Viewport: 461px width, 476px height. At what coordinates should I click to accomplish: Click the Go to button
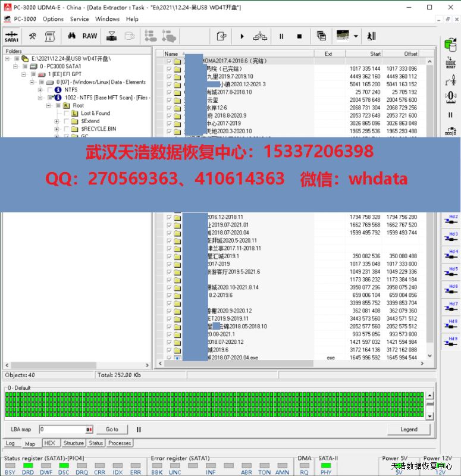[112, 429]
